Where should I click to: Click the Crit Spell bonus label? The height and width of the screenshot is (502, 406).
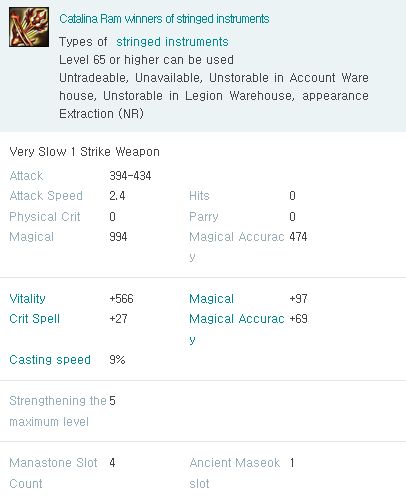pyautogui.click(x=35, y=319)
